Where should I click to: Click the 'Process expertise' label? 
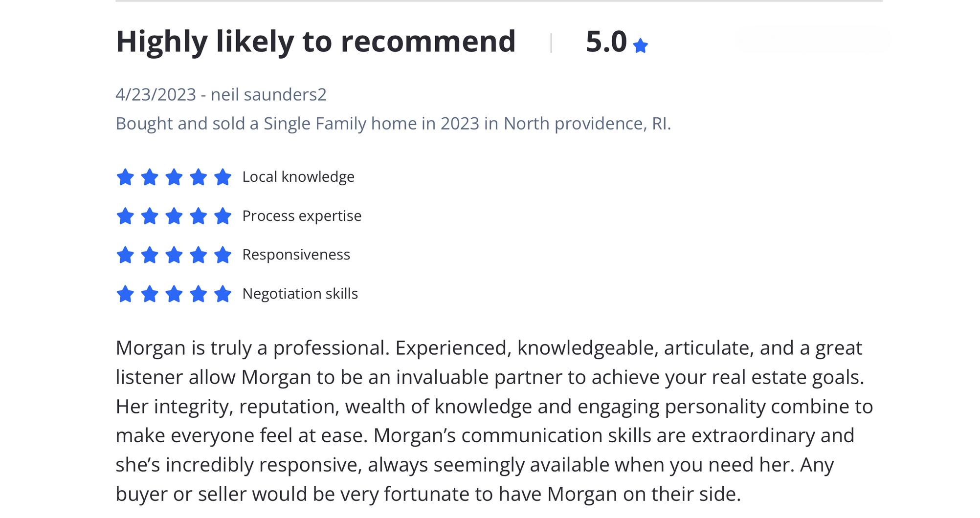click(x=302, y=216)
